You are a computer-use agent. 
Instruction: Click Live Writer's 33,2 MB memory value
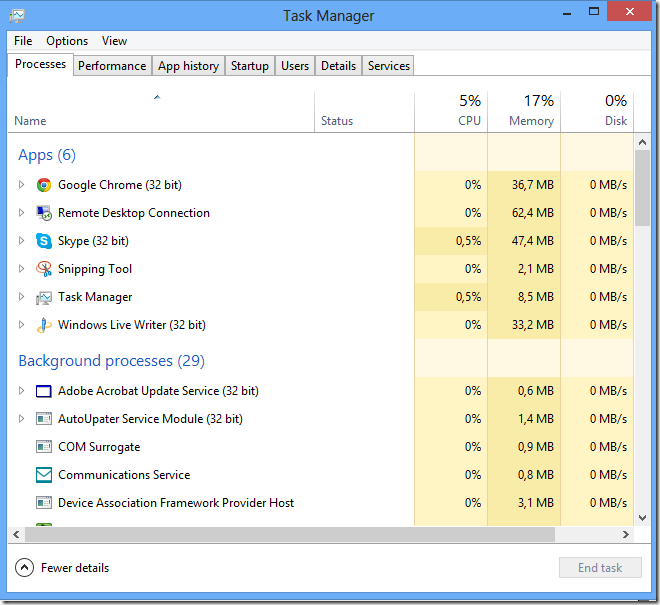click(532, 325)
